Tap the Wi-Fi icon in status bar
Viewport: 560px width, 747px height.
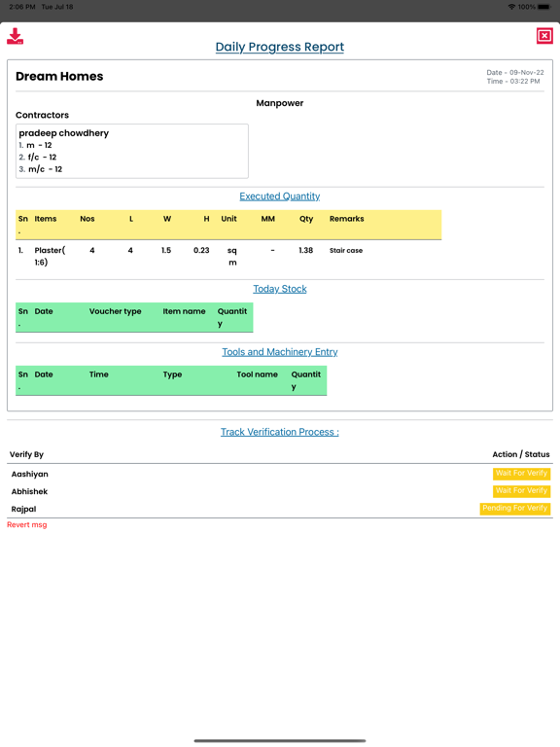point(512,7)
